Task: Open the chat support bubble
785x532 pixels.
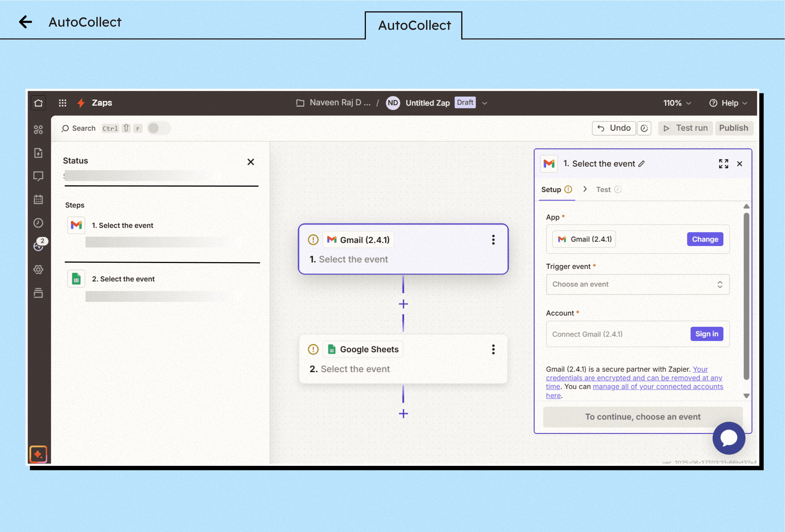Action: [729, 438]
